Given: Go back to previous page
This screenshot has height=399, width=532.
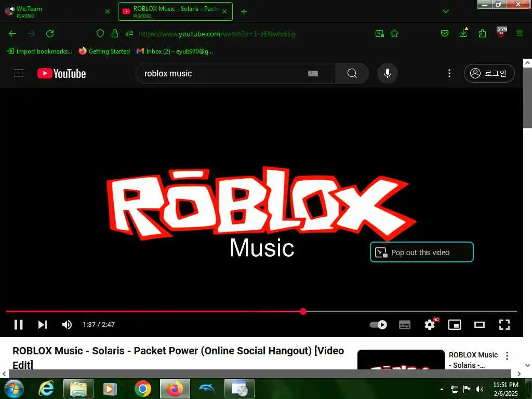Looking at the screenshot, I should (x=12, y=34).
